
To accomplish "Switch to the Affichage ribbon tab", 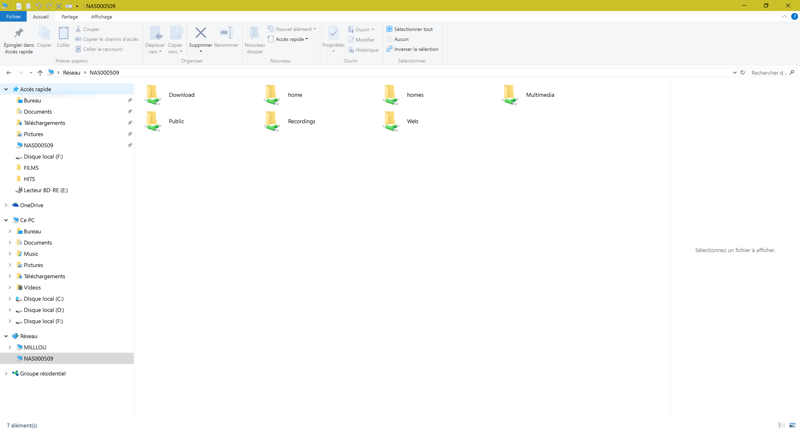I will coord(101,16).
